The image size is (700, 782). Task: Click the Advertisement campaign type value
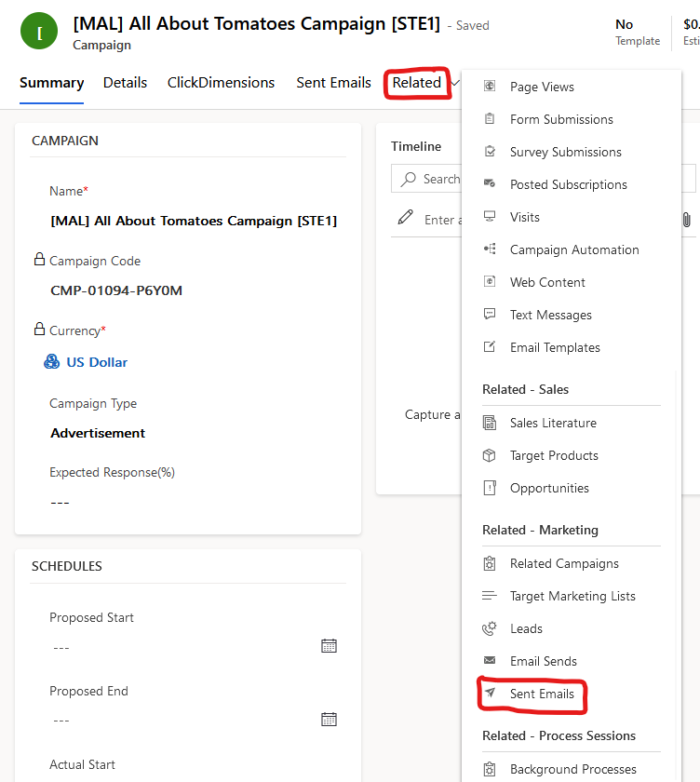98,433
